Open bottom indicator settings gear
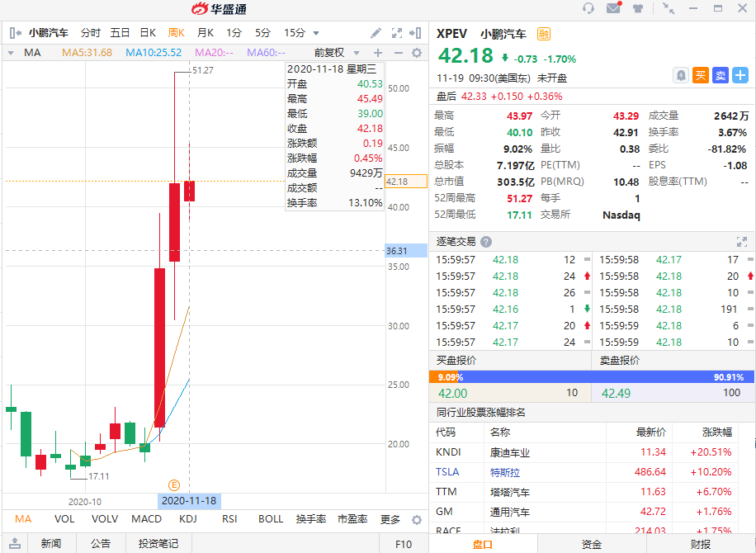756x553 pixels. 417,520
